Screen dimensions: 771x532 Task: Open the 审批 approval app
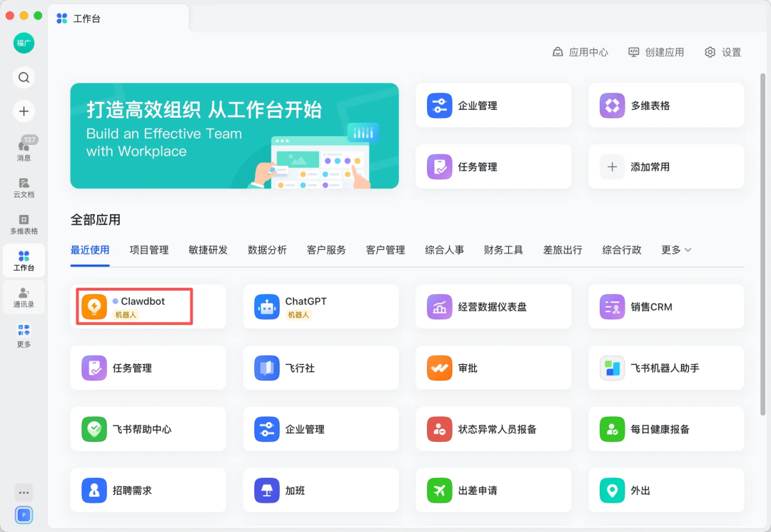tap(493, 368)
